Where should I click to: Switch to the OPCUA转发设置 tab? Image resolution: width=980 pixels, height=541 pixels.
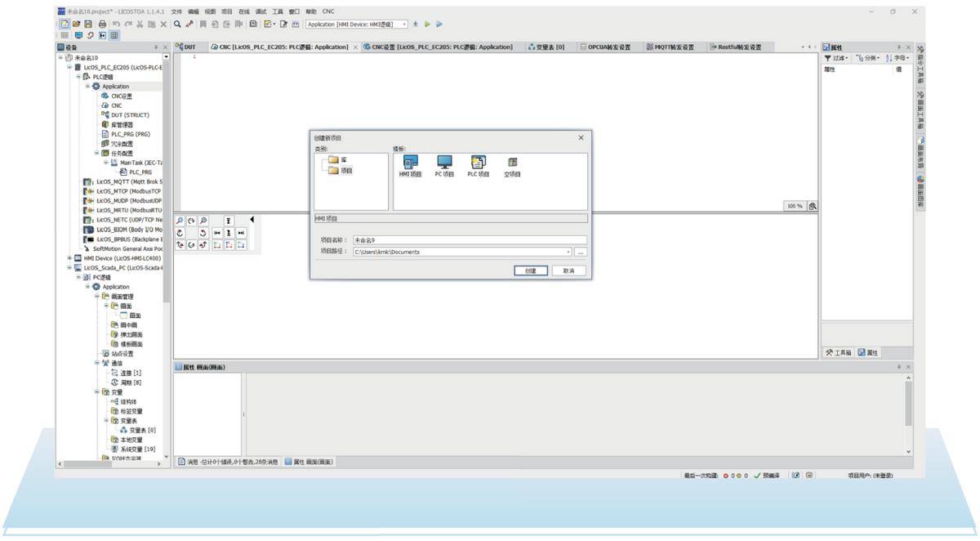click(604, 47)
